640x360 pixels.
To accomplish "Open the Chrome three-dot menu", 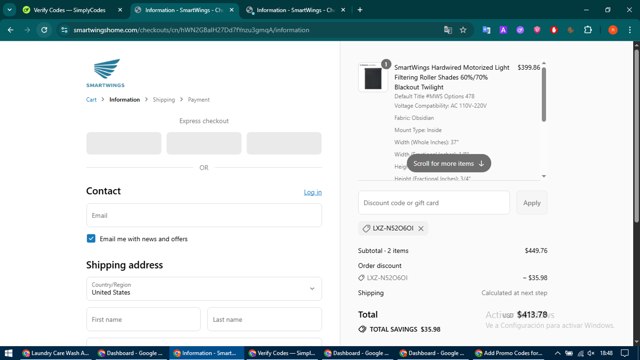I will point(630,30).
